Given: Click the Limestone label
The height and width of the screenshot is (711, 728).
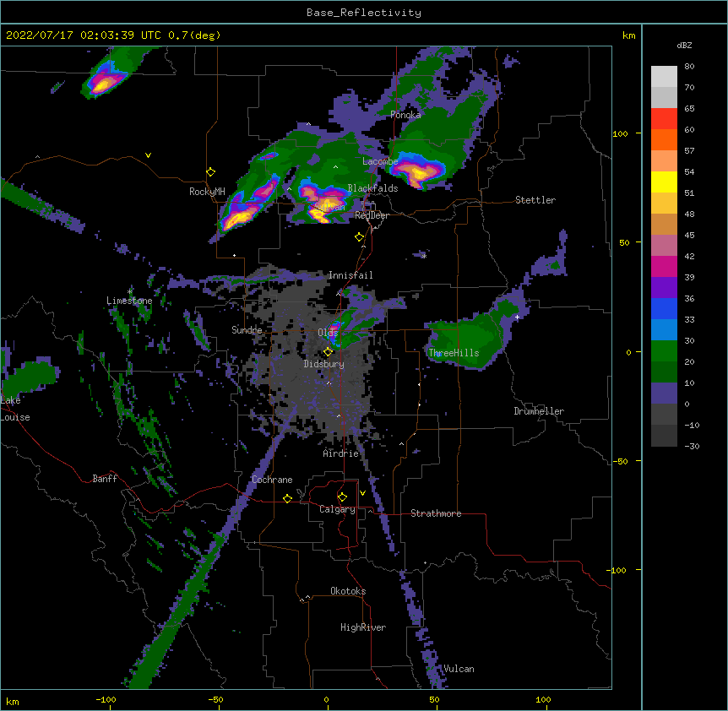Looking at the screenshot, I should click(129, 301).
